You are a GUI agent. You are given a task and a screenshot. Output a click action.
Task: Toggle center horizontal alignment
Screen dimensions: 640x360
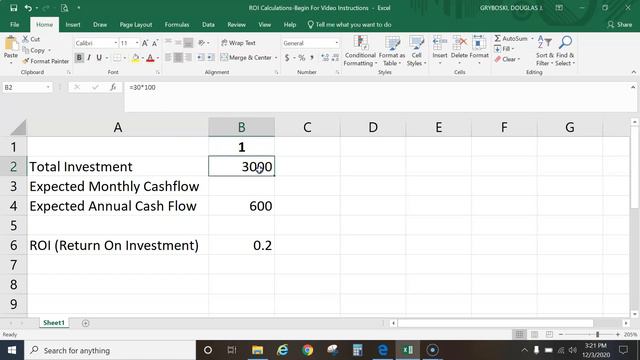click(178, 58)
